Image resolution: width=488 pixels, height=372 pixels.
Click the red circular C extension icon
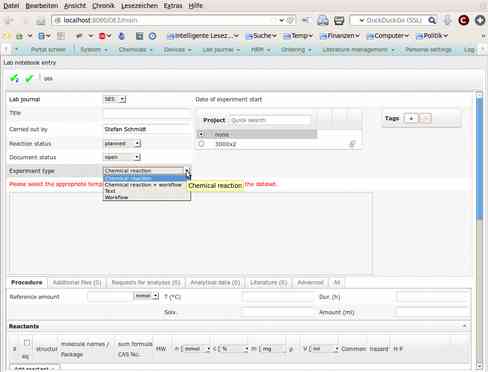click(464, 20)
